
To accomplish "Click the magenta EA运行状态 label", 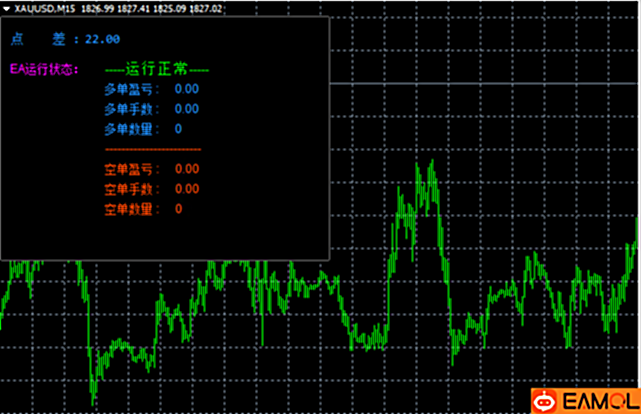I will (44, 70).
